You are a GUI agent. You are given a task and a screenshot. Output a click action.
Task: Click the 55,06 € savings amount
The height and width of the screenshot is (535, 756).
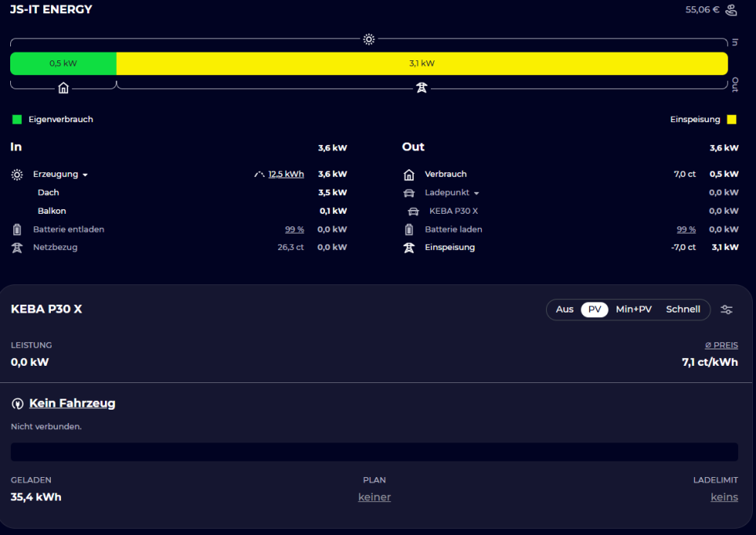[x=702, y=9]
